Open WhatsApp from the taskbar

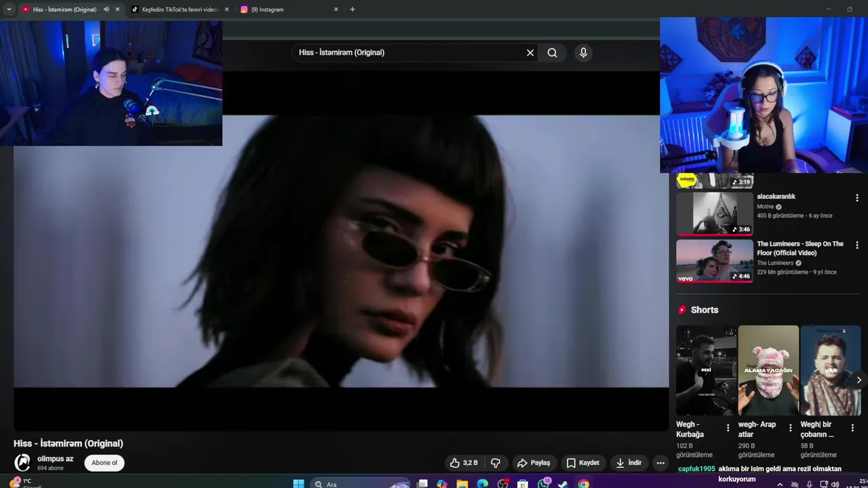(x=544, y=483)
